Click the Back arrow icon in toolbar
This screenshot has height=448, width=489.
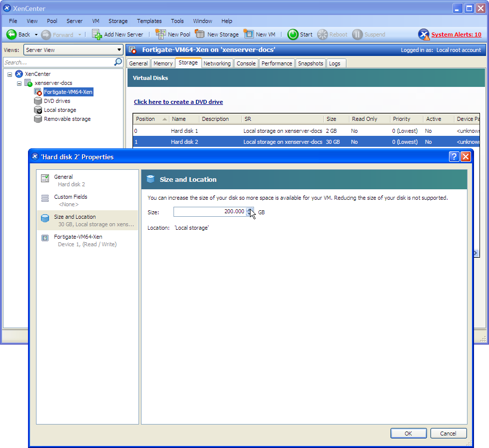11,34
